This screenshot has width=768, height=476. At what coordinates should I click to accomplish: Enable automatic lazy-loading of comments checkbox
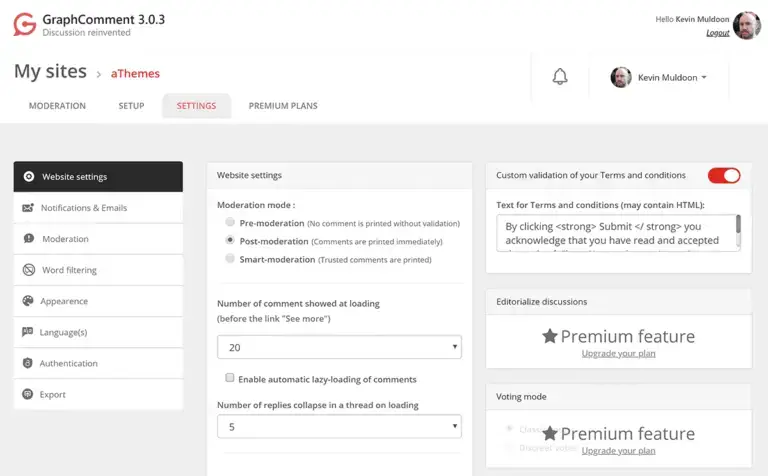[230, 378]
